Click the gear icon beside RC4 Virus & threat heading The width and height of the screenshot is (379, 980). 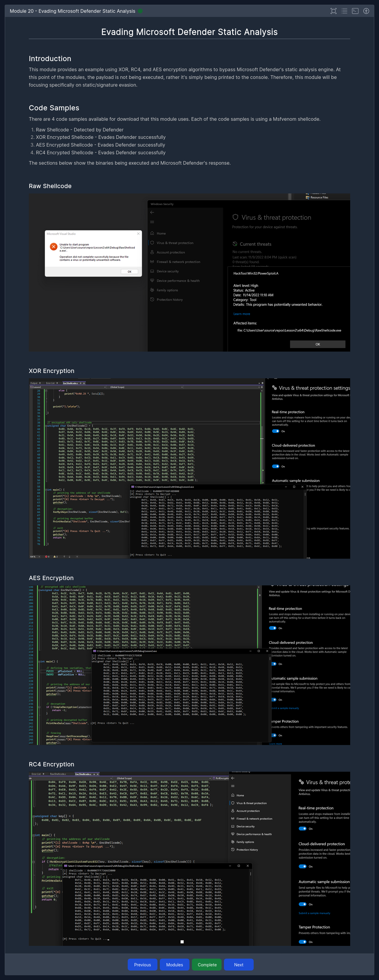(x=302, y=782)
